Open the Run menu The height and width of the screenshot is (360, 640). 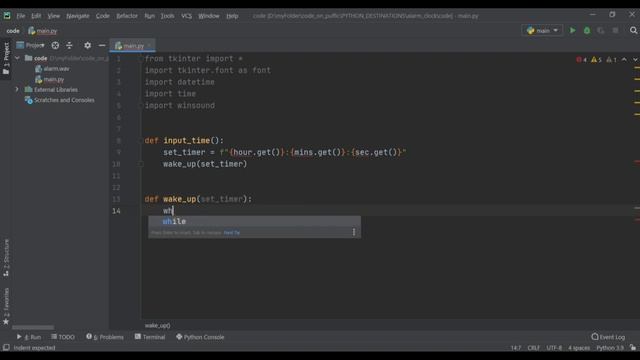(x=149, y=16)
